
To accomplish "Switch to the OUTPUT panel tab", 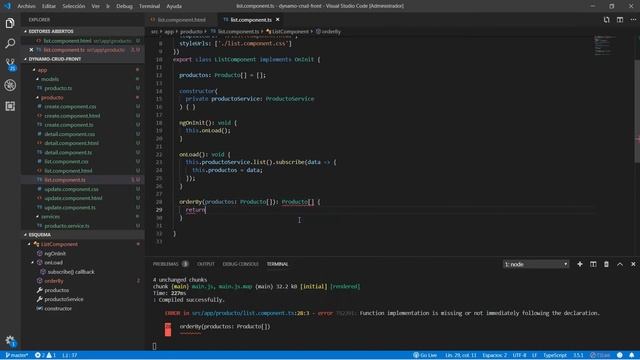I will (206, 264).
